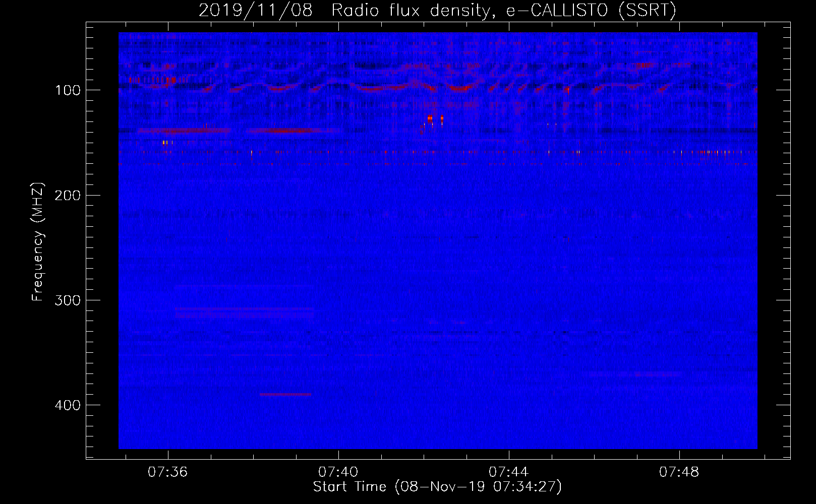The width and height of the screenshot is (816, 504).
Task: Click the bright red burst near 07:42
Action: tap(430, 118)
